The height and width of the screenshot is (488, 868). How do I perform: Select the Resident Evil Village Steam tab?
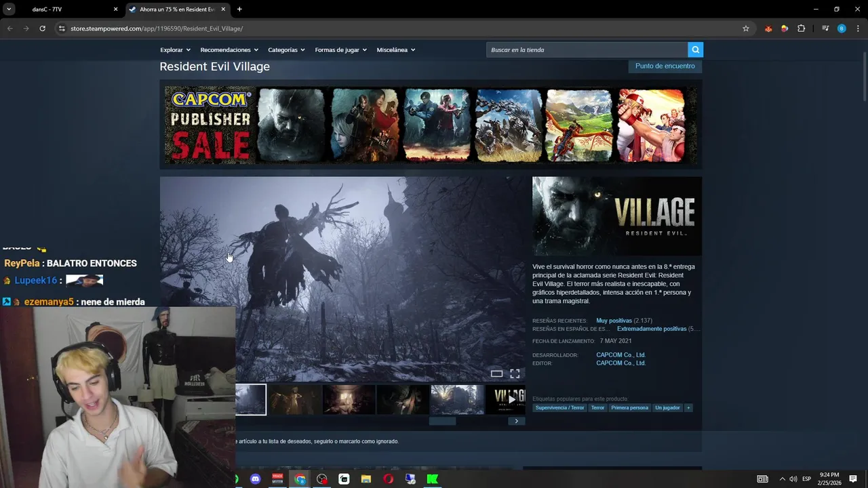(178, 9)
